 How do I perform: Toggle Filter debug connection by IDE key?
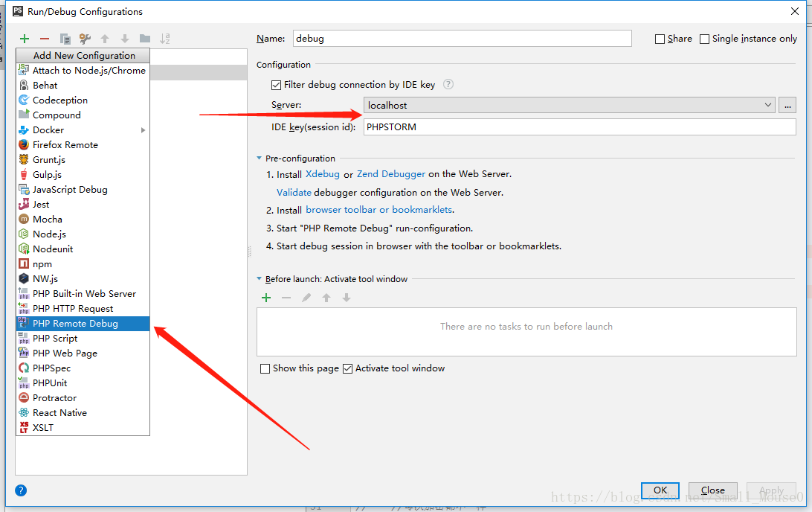click(276, 85)
